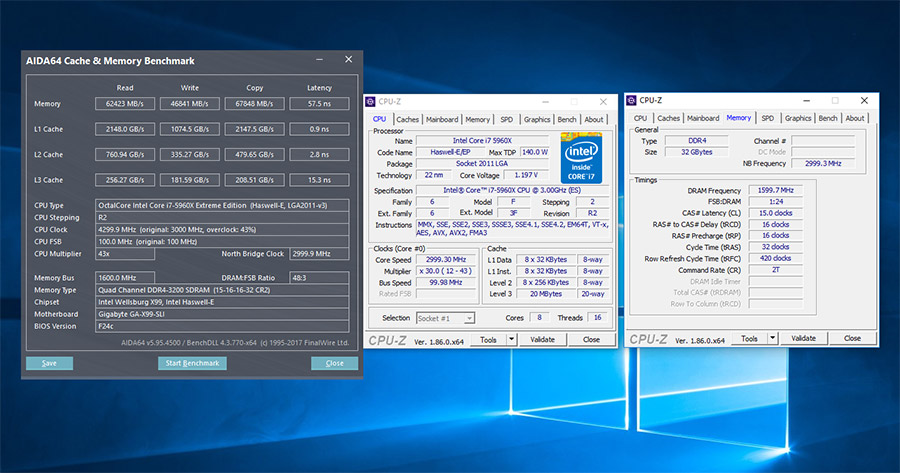
Task: Click the Memory Bus 1600.0 MHz field
Action: pyautogui.click(x=125, y=278)
